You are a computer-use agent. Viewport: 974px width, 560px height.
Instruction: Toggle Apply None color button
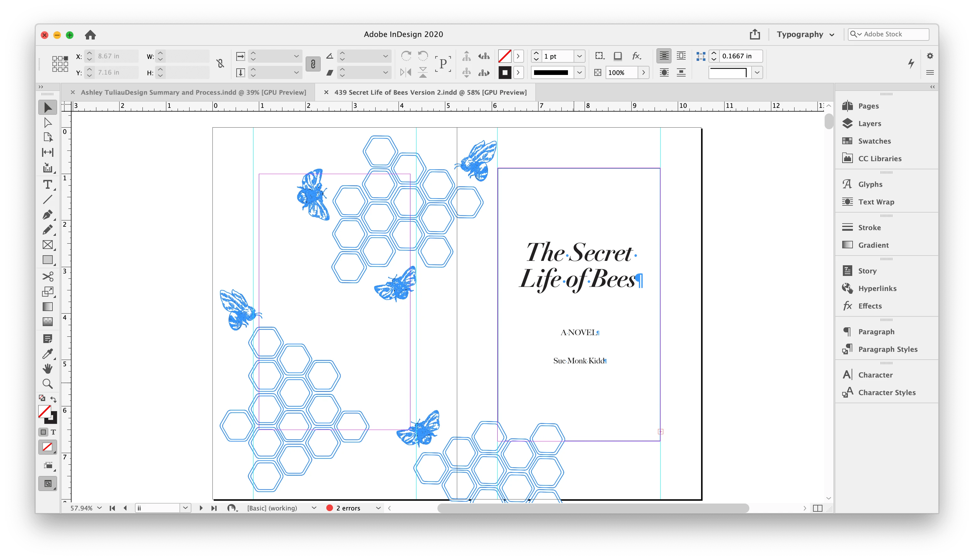point(47,447)
